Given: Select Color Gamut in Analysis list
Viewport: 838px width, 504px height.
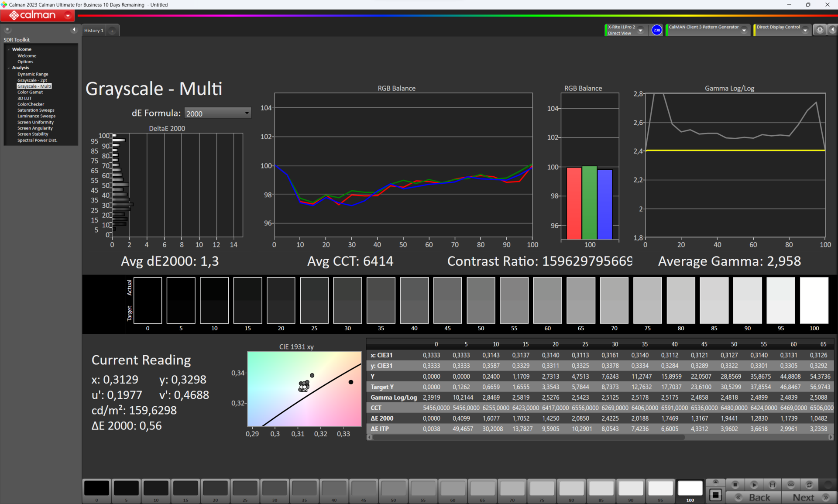Looking at the screenshot, I should (x=30, y=92).
